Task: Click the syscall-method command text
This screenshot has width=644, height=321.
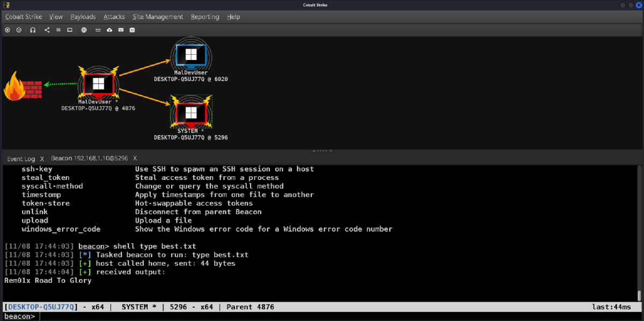Action: pyautogui.click(x=52, y=186)
